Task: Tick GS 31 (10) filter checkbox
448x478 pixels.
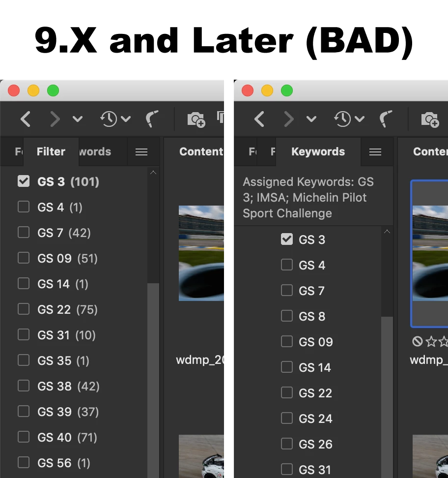Action: point(24,335)
